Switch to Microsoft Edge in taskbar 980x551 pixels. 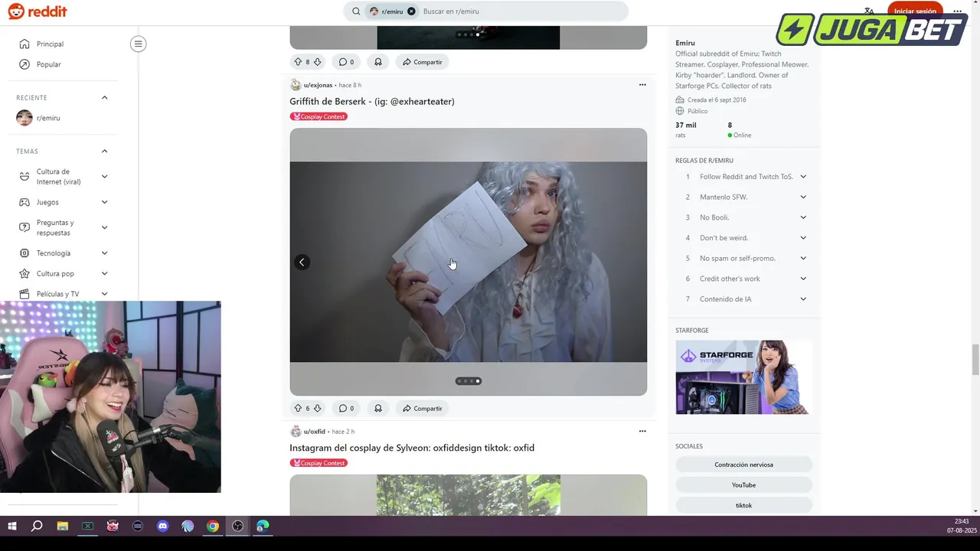263,527
